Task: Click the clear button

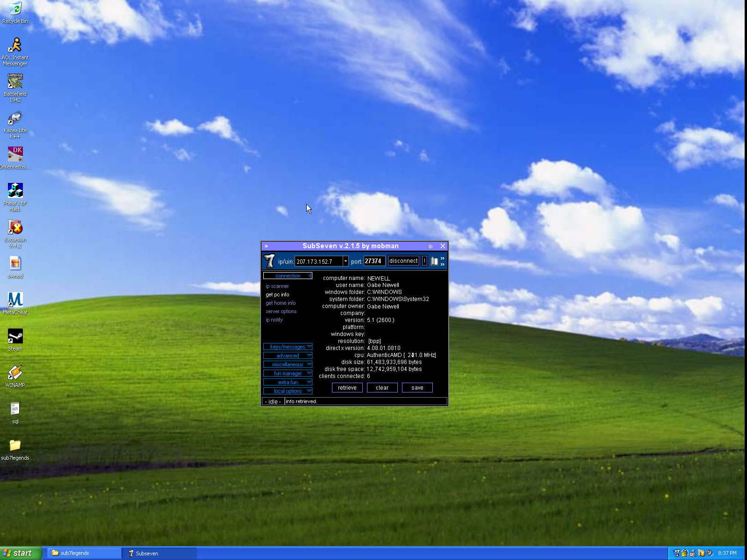Action: click(382, 388)
